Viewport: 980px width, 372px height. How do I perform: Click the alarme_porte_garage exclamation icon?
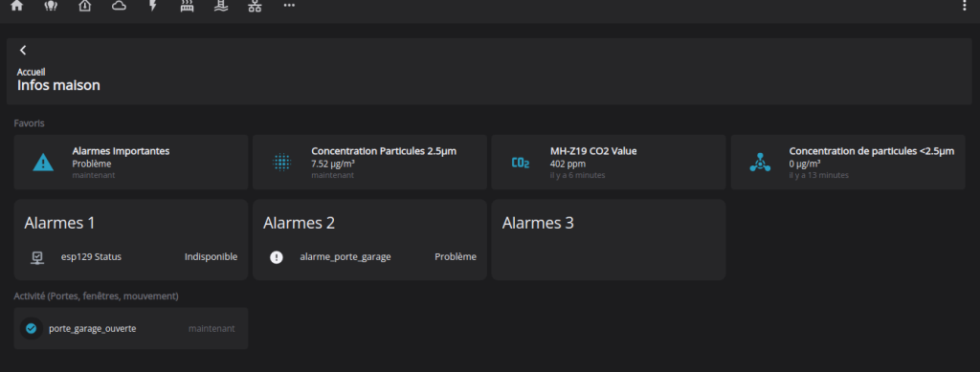277,257
